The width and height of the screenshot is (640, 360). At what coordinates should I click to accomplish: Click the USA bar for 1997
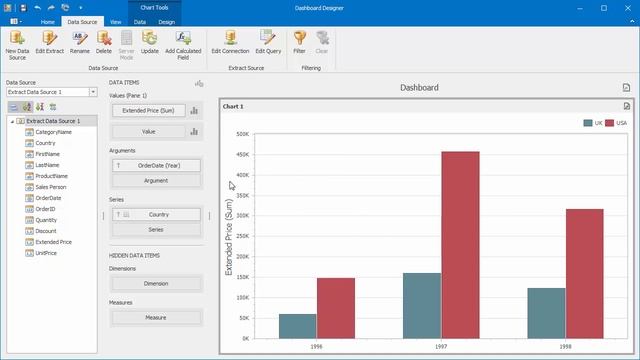[460, 245]
